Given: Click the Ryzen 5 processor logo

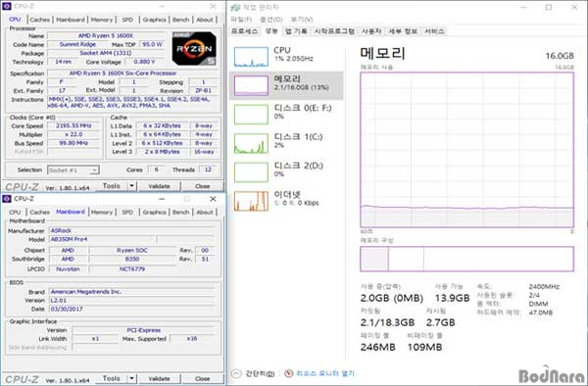Looking at the screenshot, I should click(x=194, y=48).
